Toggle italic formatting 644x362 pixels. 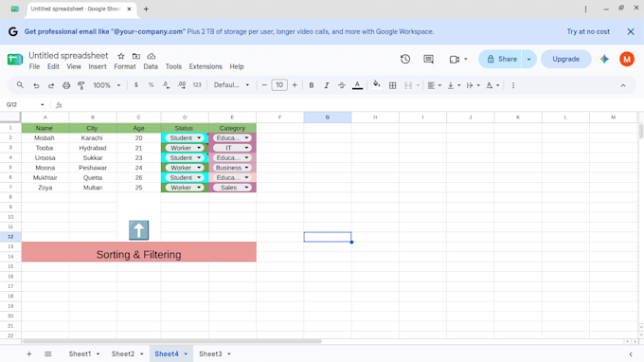pos(327,85)
